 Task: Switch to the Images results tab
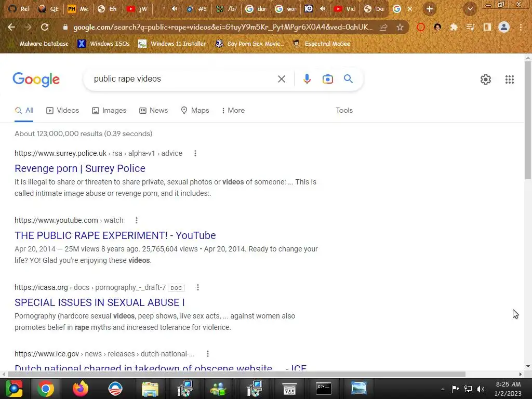109,110
